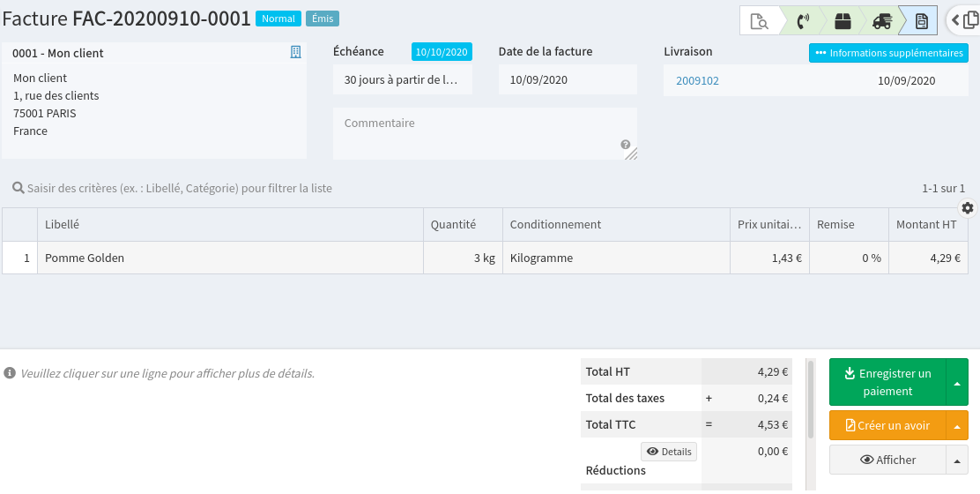Open the quote step in workflow bar
The height and width of the screenshot is (494, 980).
click(759, 20)
